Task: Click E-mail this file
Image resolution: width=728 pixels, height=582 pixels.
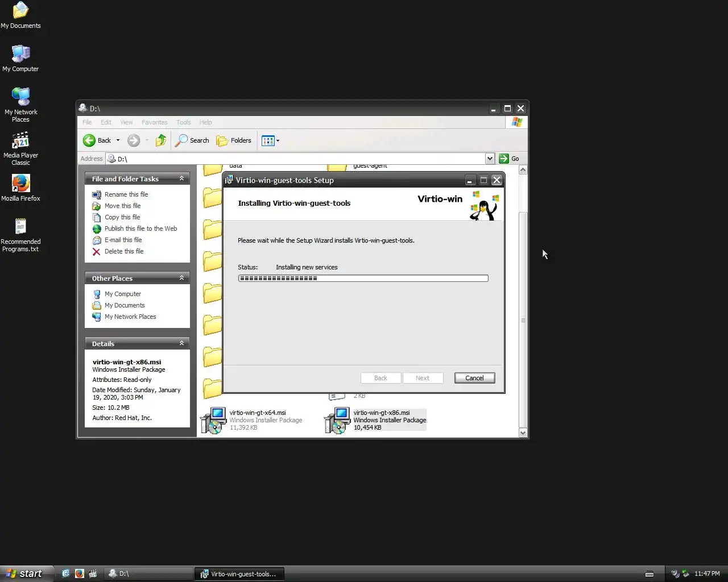Action: (x=123, y=240)
